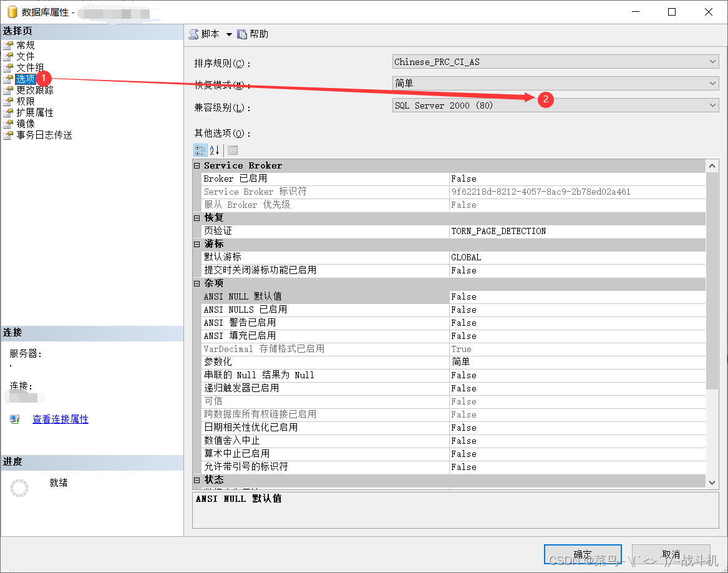This screenshot has width=728, height=573.
Task: Click the property pages icon
Action: point(233,150)
